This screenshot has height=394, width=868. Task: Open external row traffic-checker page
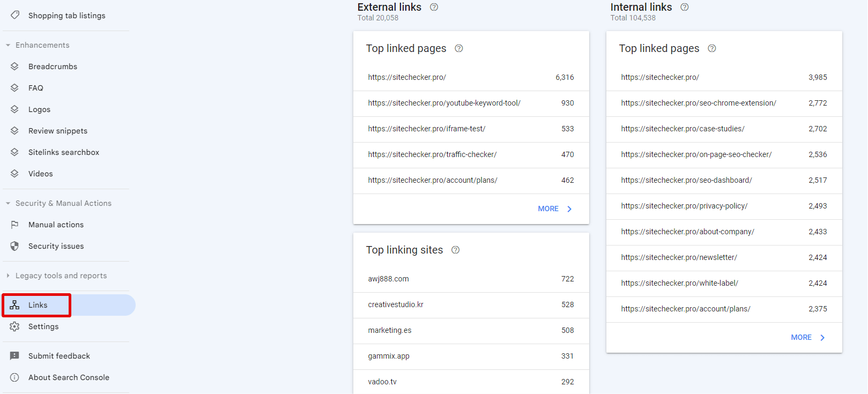471,154
